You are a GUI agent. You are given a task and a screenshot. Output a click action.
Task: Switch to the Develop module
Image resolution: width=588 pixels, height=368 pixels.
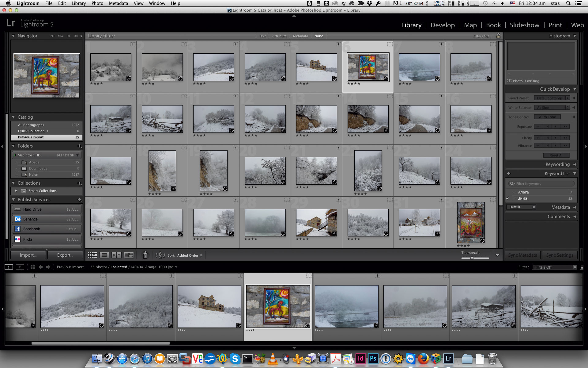443,25
